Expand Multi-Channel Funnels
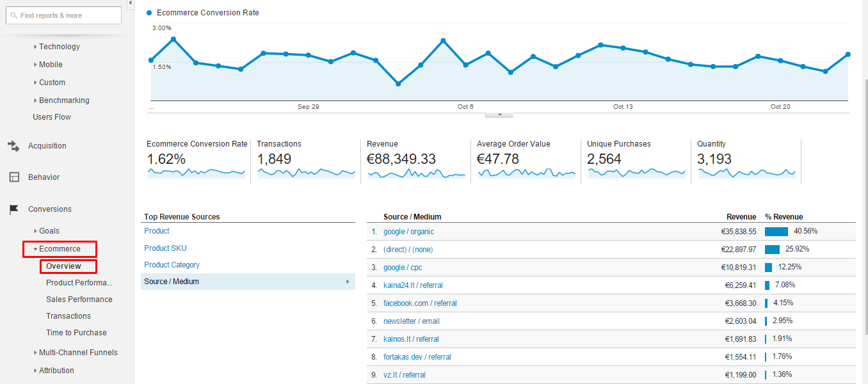Viewport: 868px width, 384px height. [78, 353]
